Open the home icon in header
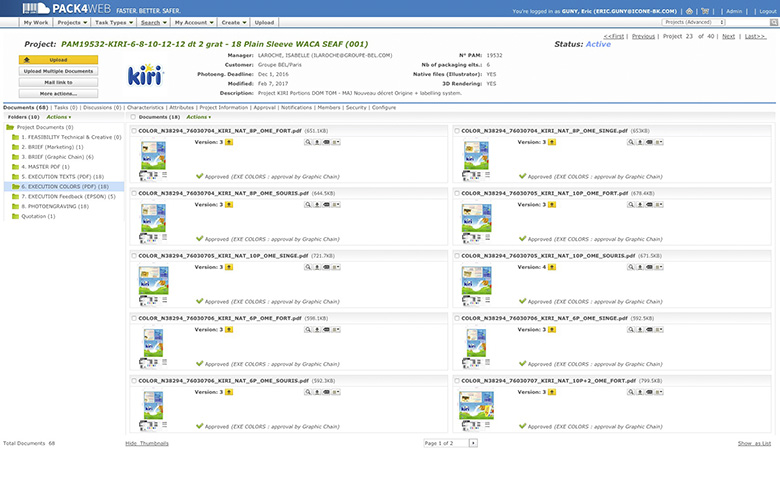The height and width of the screenshot is (481, 780). click(689, 11)
